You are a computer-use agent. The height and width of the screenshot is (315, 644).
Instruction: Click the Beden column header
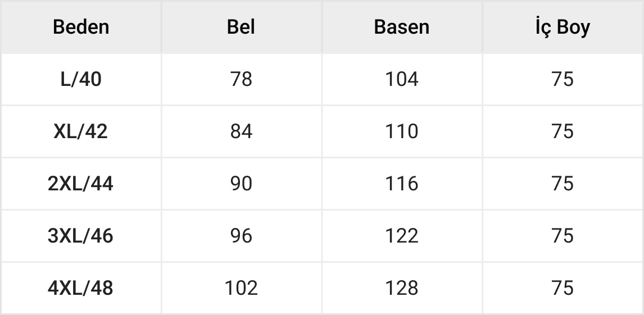click(81, 27)
